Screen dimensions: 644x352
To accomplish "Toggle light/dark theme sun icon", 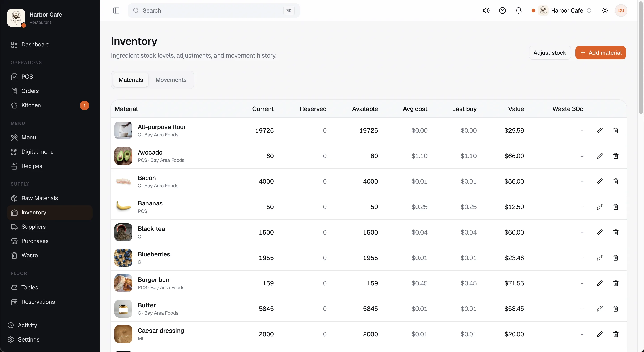I will [605, 10].
